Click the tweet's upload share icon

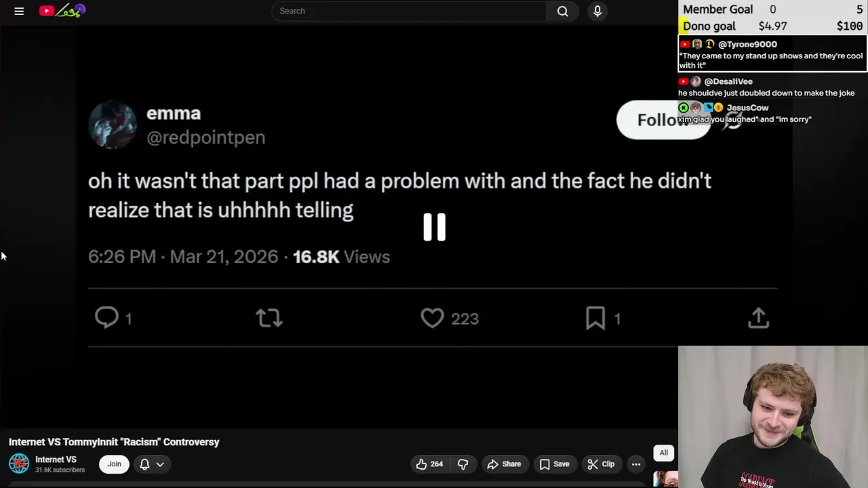tap(758, 318)
